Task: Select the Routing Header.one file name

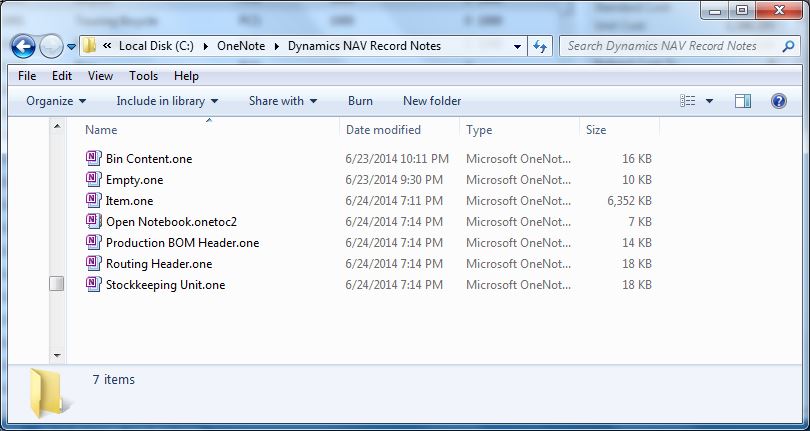Action: coord(159,264)
